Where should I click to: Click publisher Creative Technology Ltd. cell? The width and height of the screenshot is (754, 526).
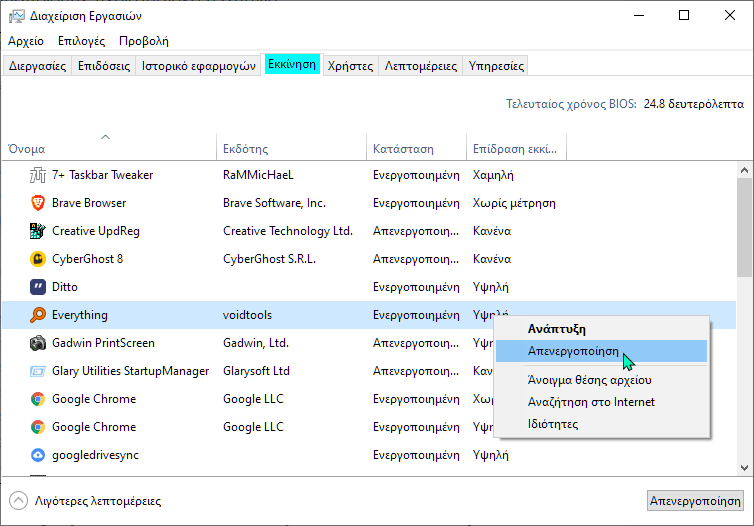coord(288,231)
